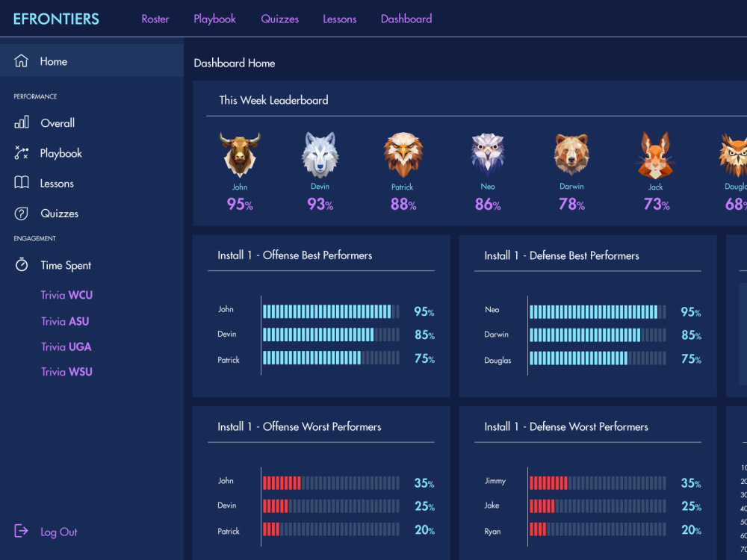Click Devin's 93% leaderboard score
This screenshot has width=747, height=560.
click(320, 205)
